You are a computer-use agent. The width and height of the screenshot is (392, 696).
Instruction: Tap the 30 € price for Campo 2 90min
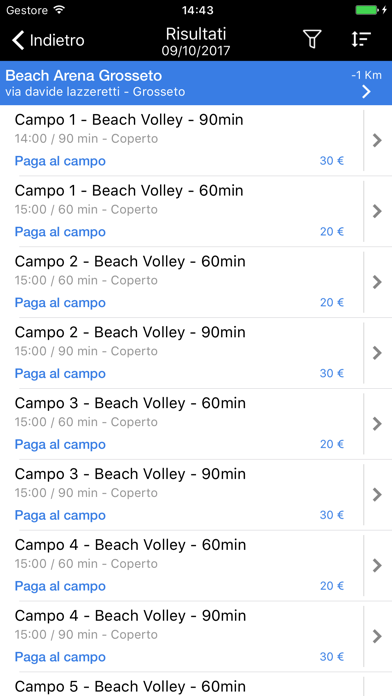(332, 373)
